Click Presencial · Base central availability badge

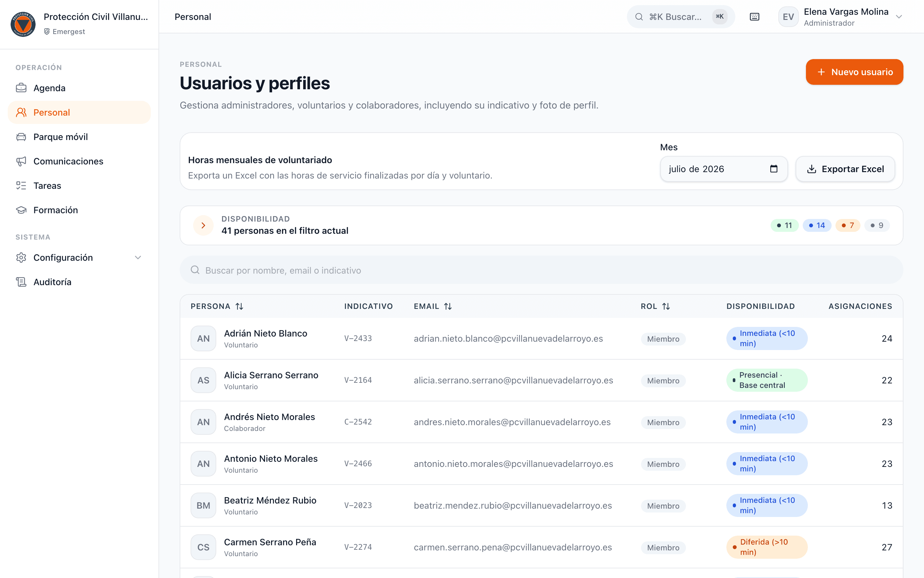point(767,381)
